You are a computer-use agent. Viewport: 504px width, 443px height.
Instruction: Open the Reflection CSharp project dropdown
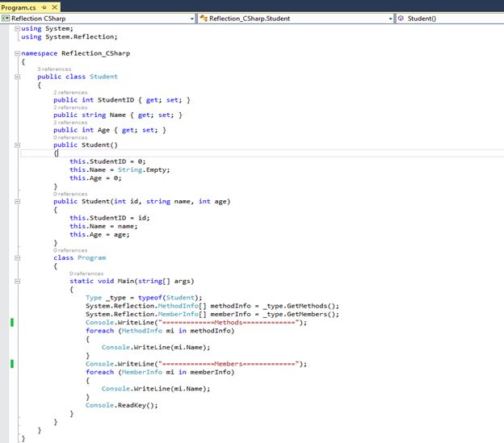coord(191,18)
